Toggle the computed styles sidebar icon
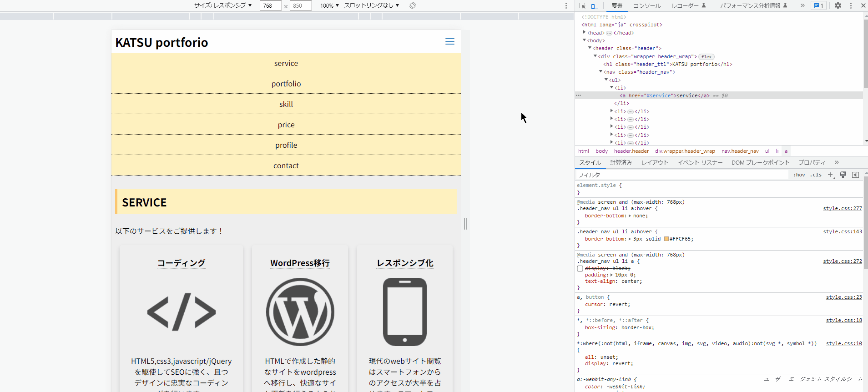The image size is (868, 392). (x=855, y=175)
